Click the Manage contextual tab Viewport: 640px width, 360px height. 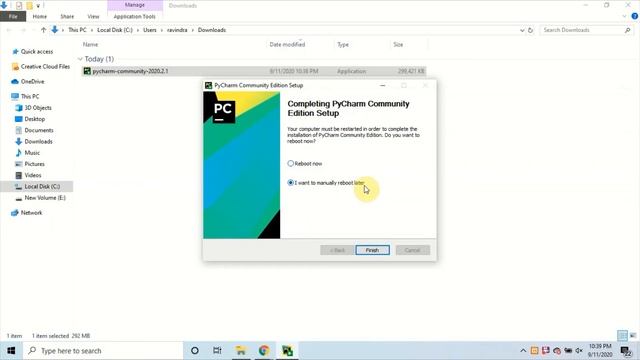pos(135,5)
